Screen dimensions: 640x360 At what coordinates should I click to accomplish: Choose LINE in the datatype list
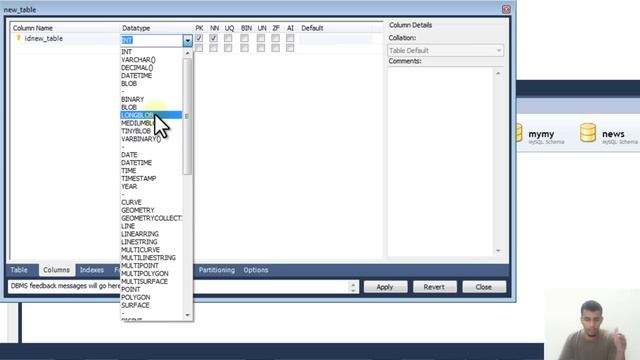[128, 226]
